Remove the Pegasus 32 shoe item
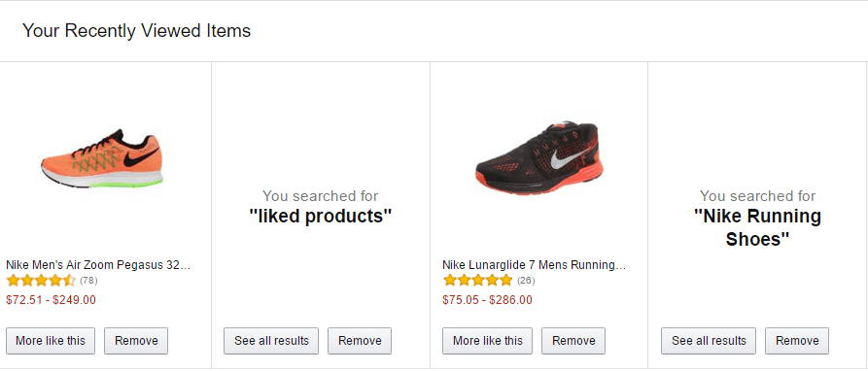 tap(136, 341)
